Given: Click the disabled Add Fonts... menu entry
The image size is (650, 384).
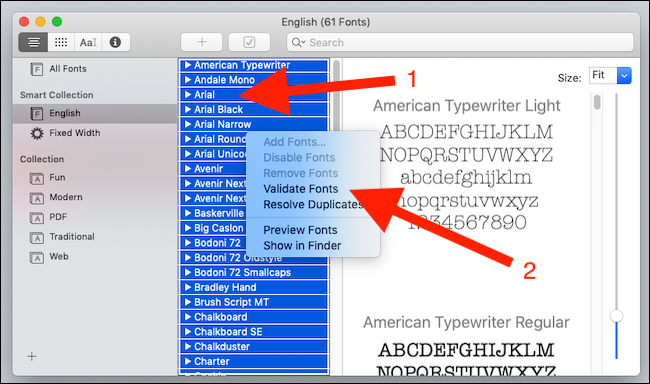Looking at the screenshot, I should 294,142.
